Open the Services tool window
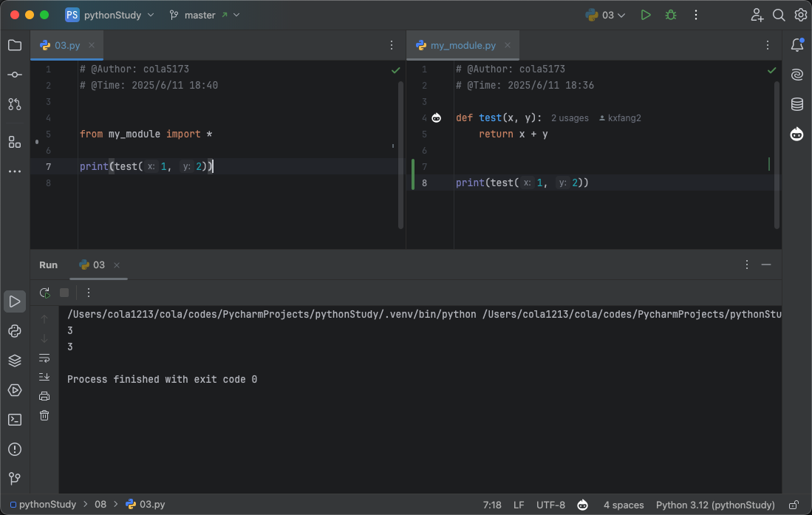The width and height of the screenshot is (812, 515). point(15,390)
